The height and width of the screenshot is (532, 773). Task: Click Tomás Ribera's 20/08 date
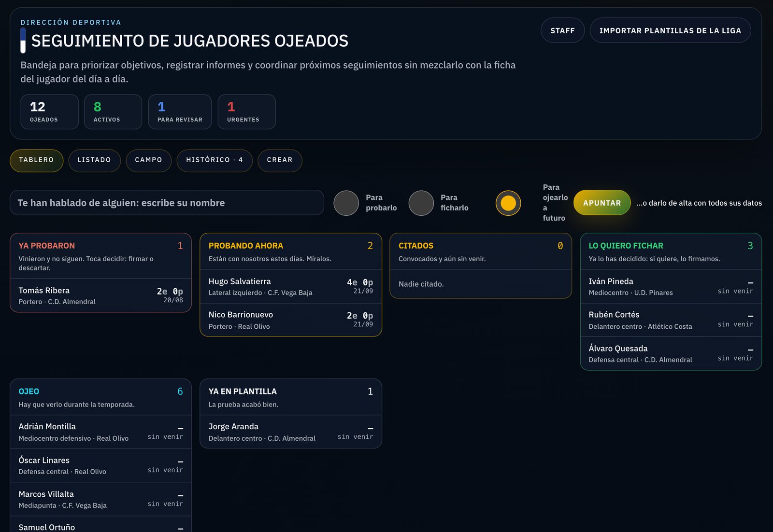coord(173,300)
